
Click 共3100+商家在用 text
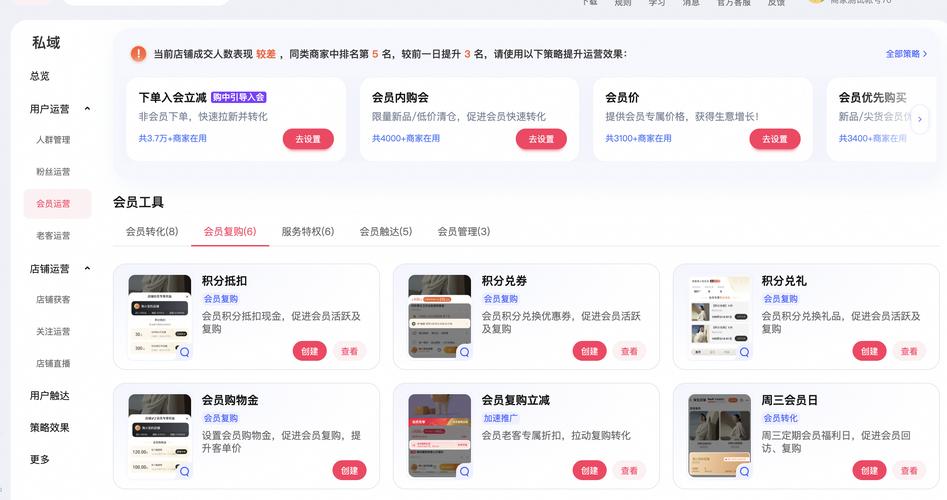(x=639, y=138)
